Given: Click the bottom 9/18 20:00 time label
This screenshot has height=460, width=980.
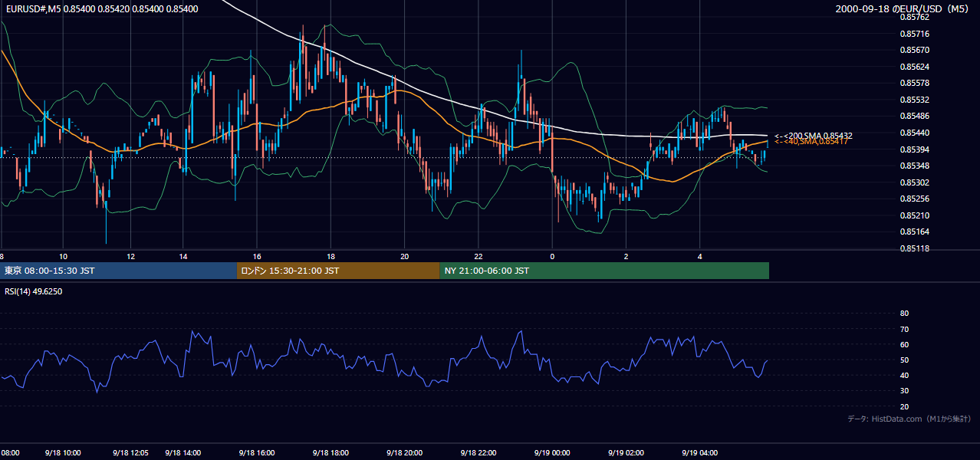Looking at the screenshot, I should coord(404,453).
